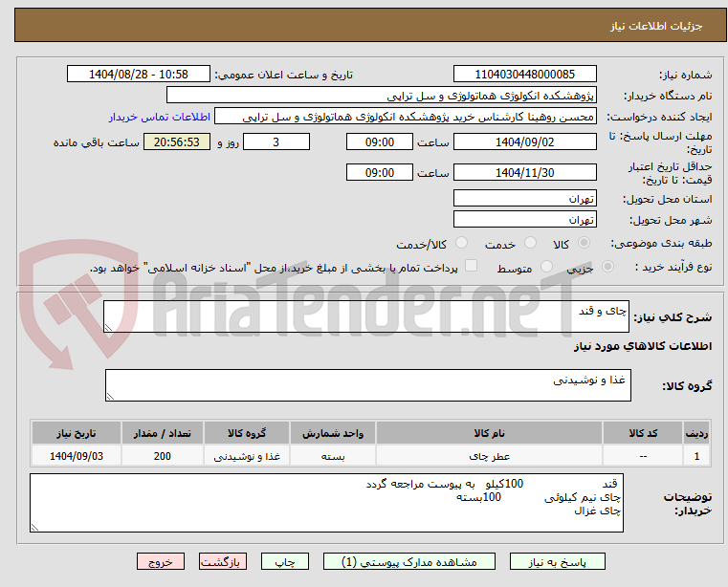Click the نام کالا column header
728x587 pixels.
[x=490, y=433]
